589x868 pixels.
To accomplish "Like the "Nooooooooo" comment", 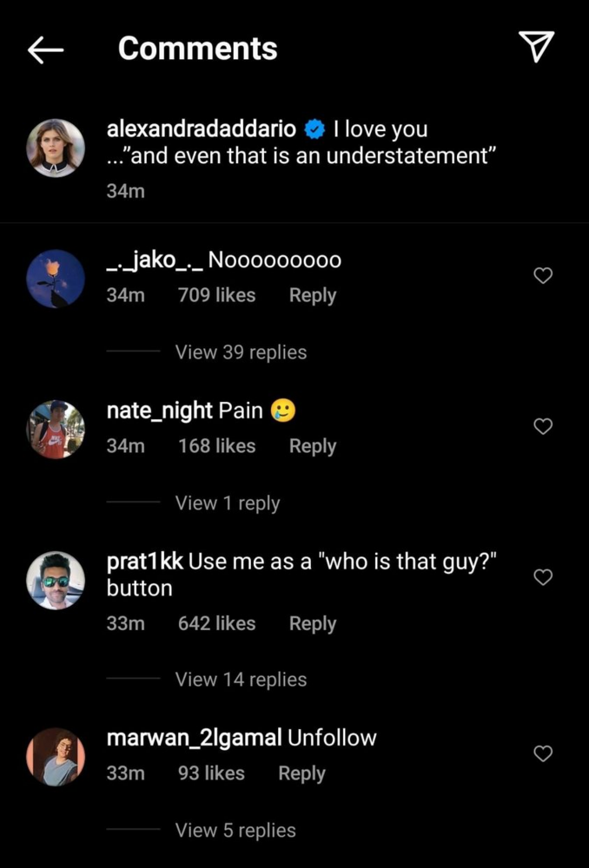I will tap(542, 276).
